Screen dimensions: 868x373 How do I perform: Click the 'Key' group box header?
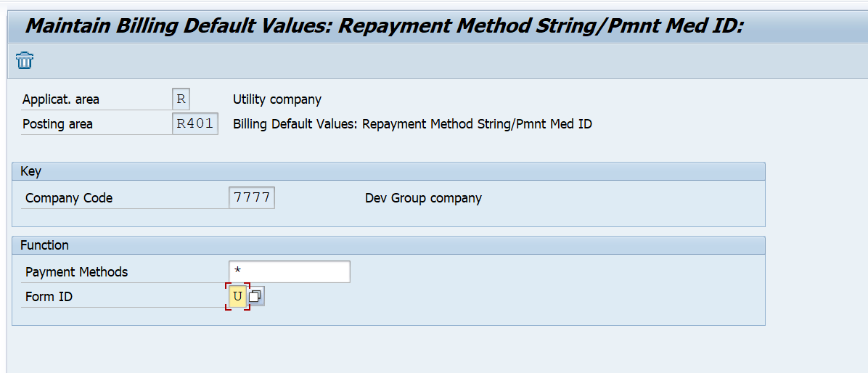[x=388, y=171]
